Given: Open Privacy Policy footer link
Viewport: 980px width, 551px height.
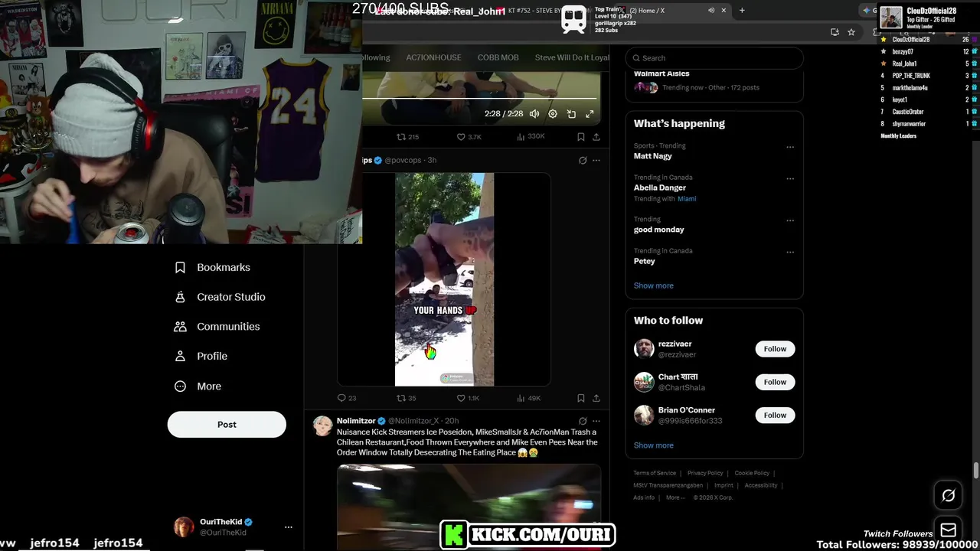Looking at the screenshot, I should tap(705, 473).
